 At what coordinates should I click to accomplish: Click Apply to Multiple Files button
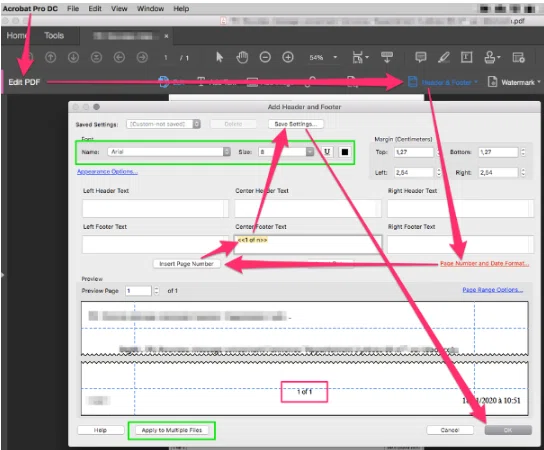(x=172, y=430)
